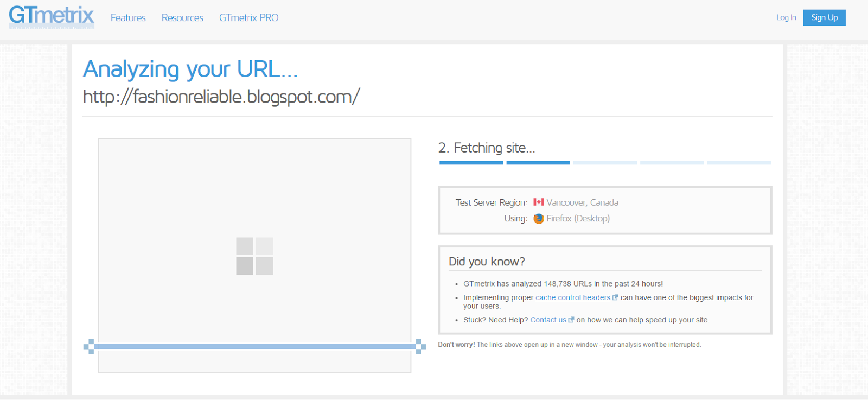Click the "Analyzing your URL..." heading

point(190,69)
